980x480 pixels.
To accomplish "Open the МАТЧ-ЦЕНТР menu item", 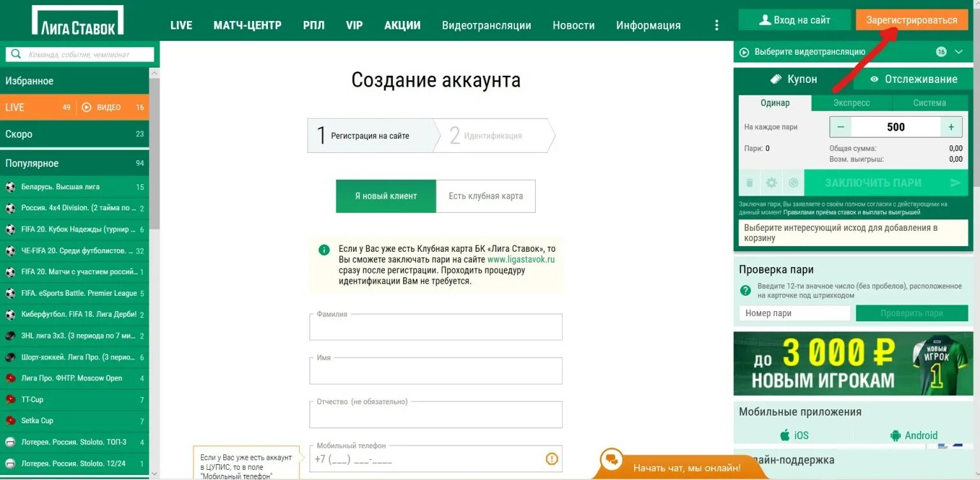I will pyautogui.click(x=248, y=25).
